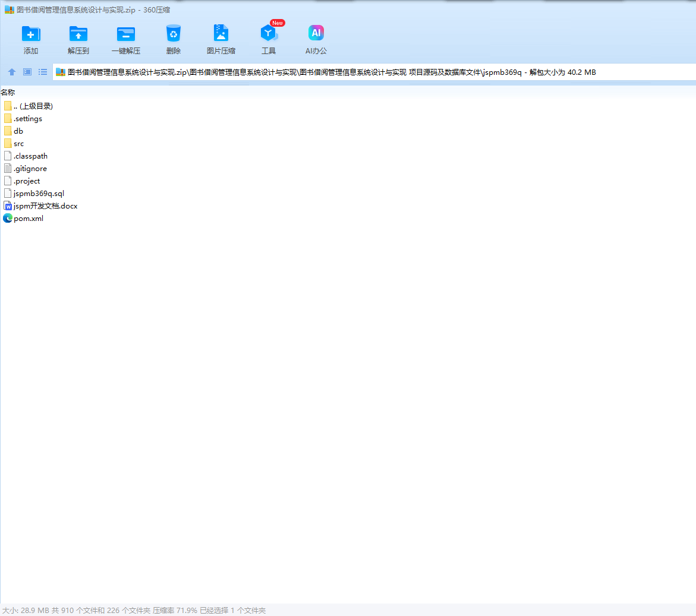The image size is (696, 616).
Task: Click the 名称 column header
Action: [x=8, y=92]
